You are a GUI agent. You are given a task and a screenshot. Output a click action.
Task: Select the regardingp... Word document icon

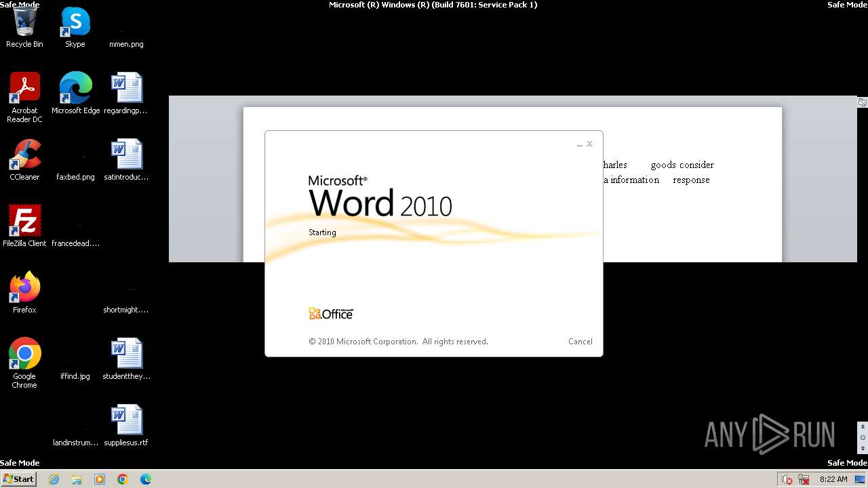pyautogui.click(x=126, y=94)
